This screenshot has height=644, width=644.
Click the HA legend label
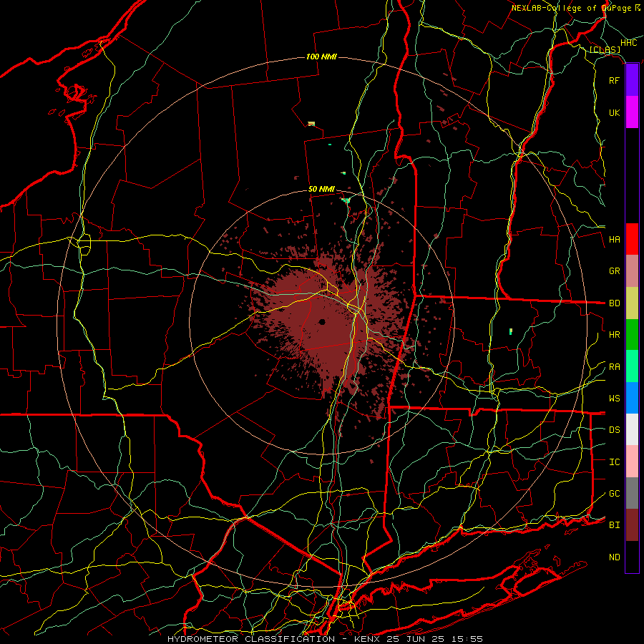pos(615,240)
